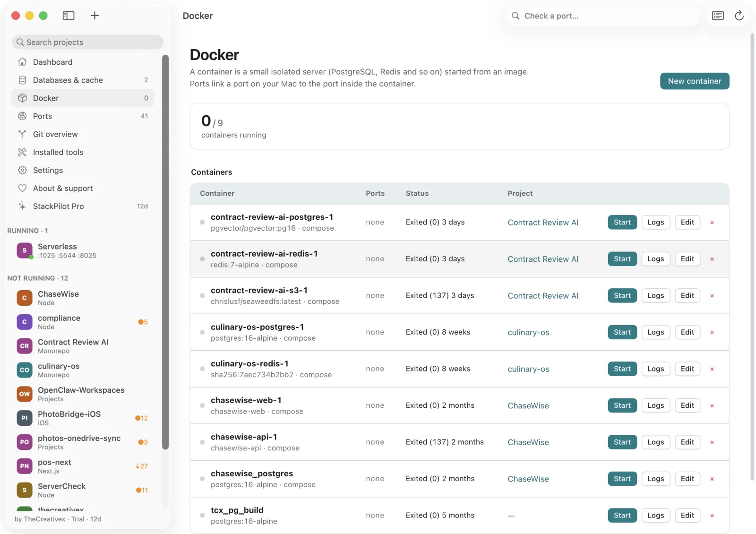Go to Ports section
Viewport: 756px width, 534px height.
[x=83, y=116]
